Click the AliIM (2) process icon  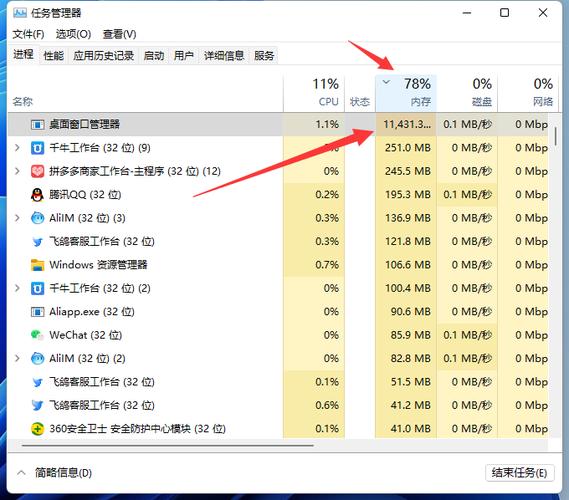tap(37, 358)
